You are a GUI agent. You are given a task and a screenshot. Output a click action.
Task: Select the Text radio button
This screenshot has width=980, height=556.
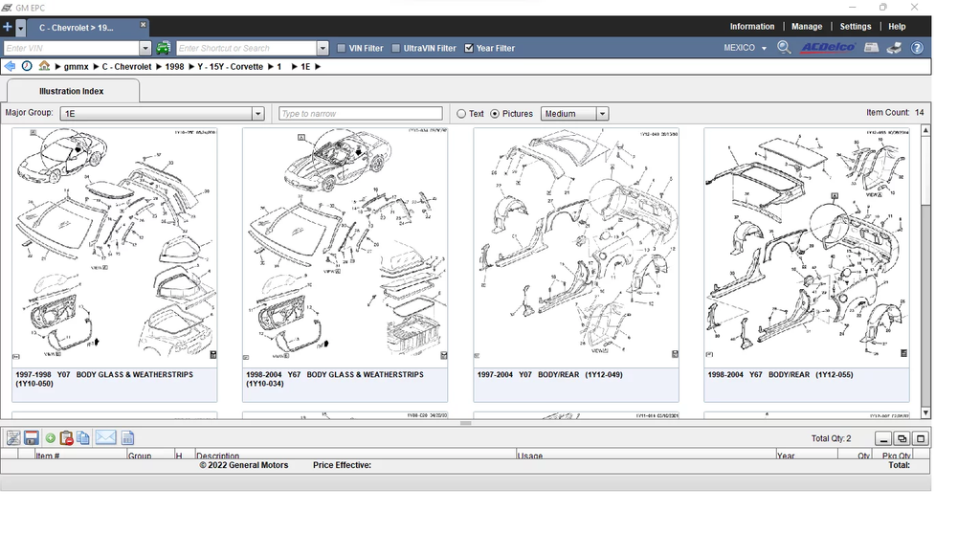click(x=461, y=114)
